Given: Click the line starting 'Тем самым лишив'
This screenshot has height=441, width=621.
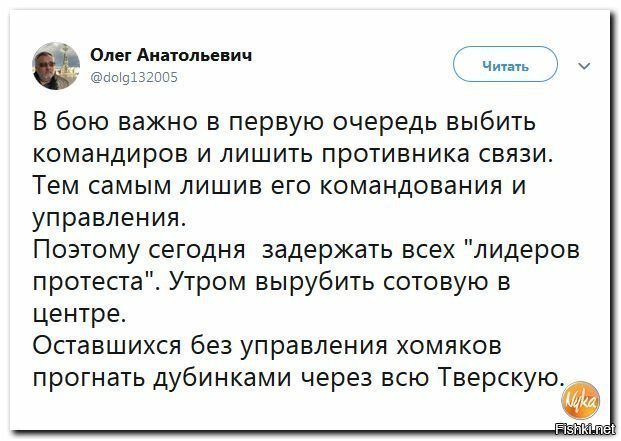Looking at the screenshot, I should pyautogui.click(x=280, y=185).
